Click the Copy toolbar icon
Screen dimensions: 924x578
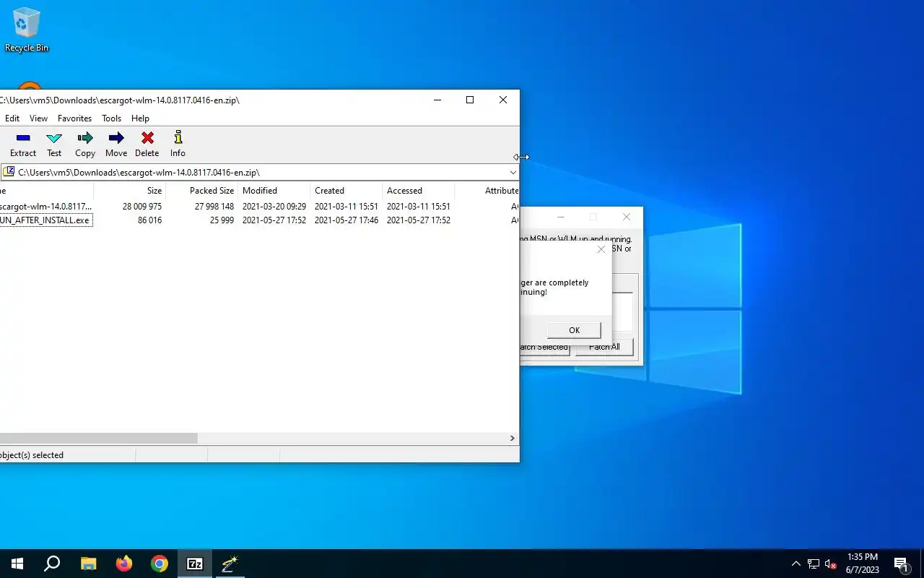(x=85, y=144)
